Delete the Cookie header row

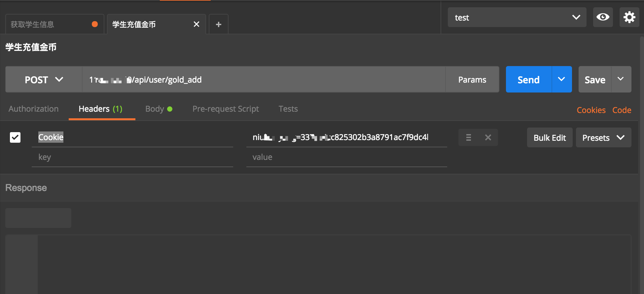coord(488,137)
